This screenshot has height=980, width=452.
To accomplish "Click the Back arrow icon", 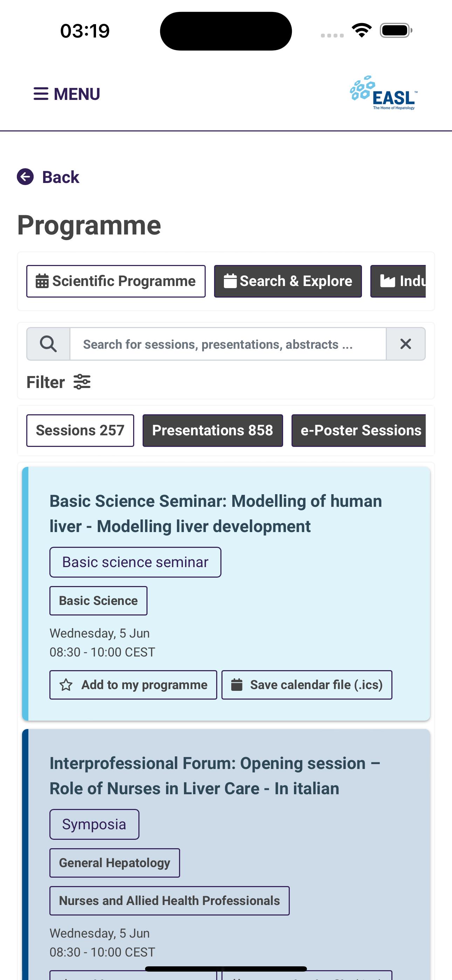I will 26,177.
